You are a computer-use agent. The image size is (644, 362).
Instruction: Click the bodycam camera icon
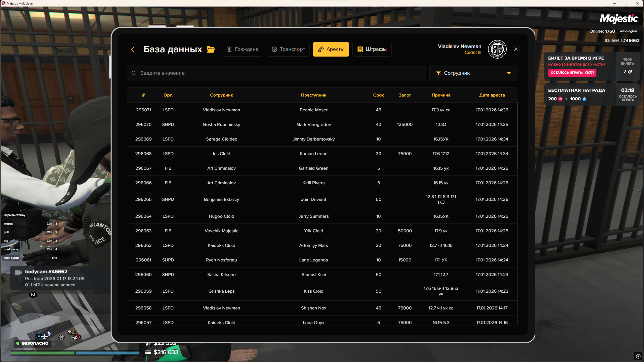pyautogui.click(x=19, y=273)
